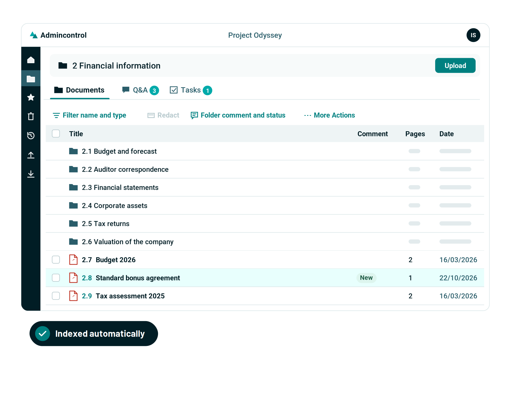Click folder icon of 2.6 Valuation row
Screen dimensions: 532x399
[73, 241]
